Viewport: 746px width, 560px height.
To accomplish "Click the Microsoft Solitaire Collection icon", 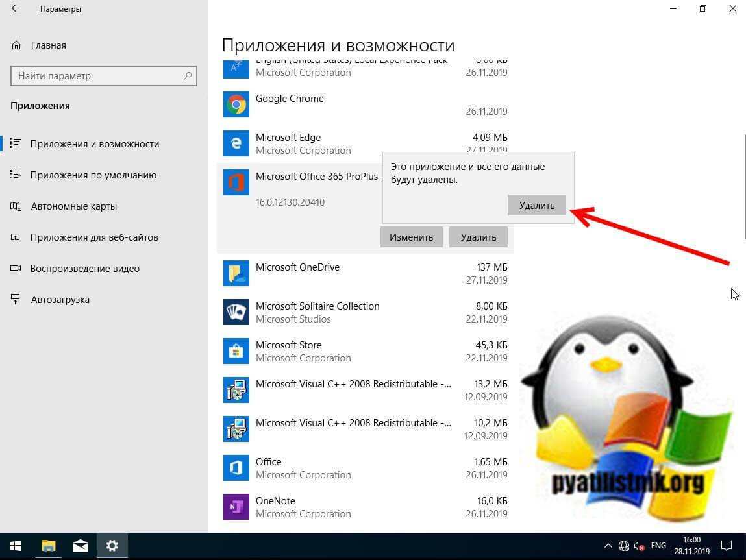I will 236,312.
